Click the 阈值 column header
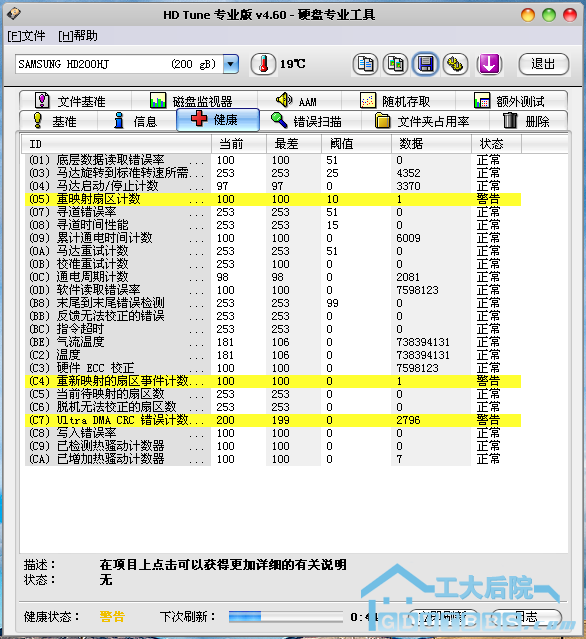The height and width of the screenshot is (639, 586). pyautogui.click(x=356, y=144)
